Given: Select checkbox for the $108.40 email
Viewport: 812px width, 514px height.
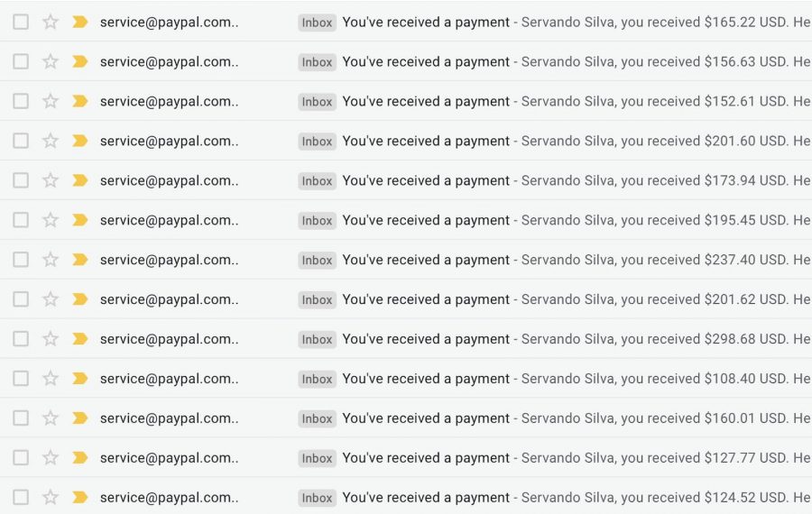Looking at the screenshot, I should tap(21, 379).
